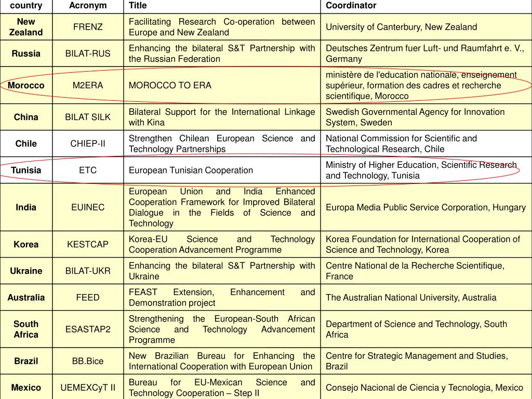Click the 'country' column header
The image size is (532, 399).
26,6
